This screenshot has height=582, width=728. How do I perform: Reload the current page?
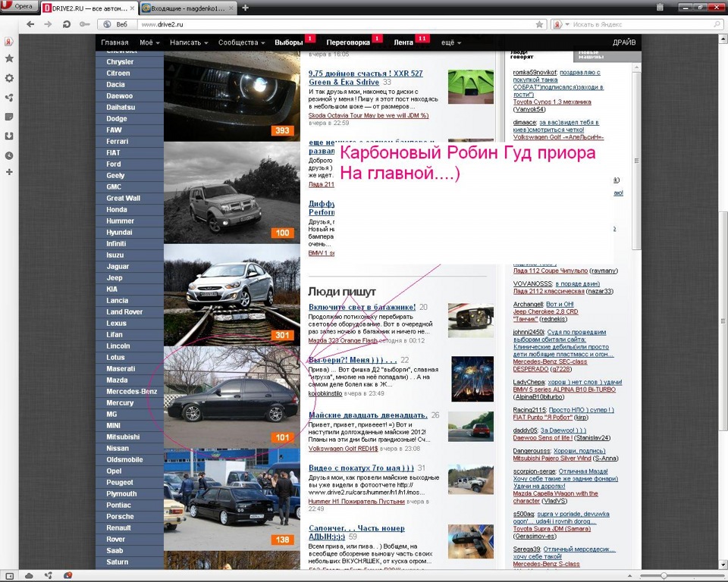[67, 24]
